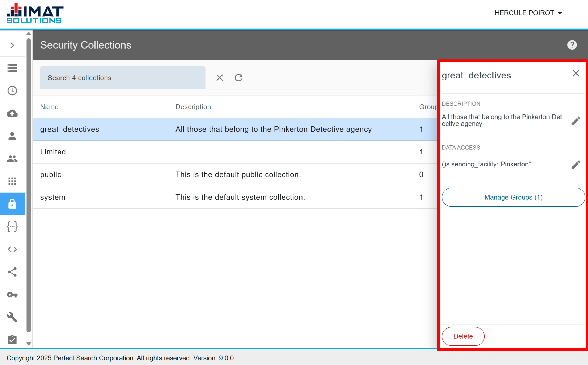
Task: Click 'This is the default system collection.' text
Action: pyautogui.click(x=240, y=197)
